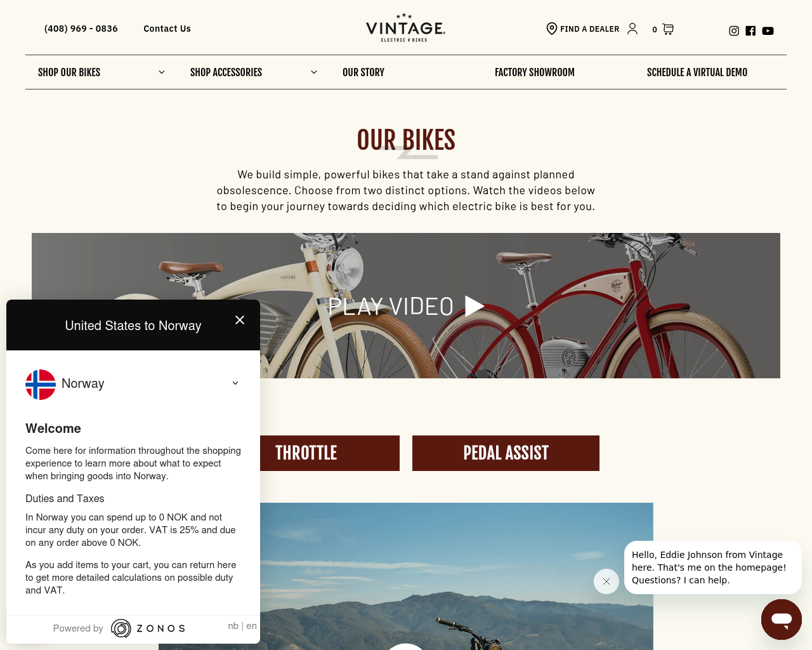The height and width of the screenshot is (650, 812).
Task: Switch Zonos language to nb
Action: pos(233,626)
